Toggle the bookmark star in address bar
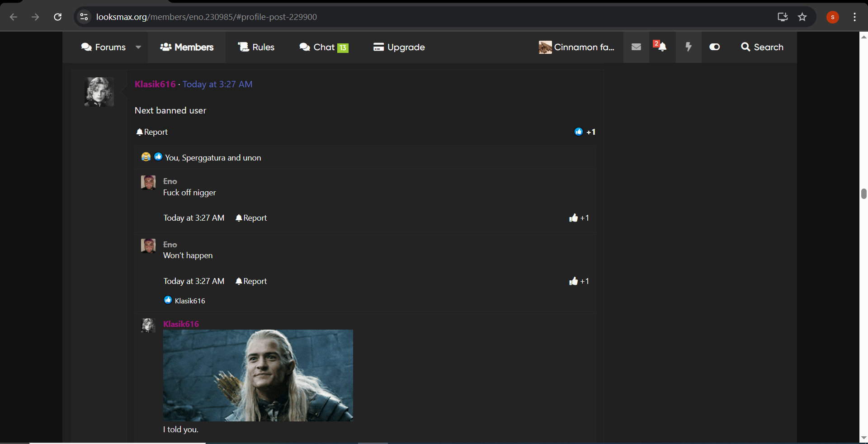Image resolution: width=868 pixels, height=444 pixels. pyautogui.click(x=802, y=17)
